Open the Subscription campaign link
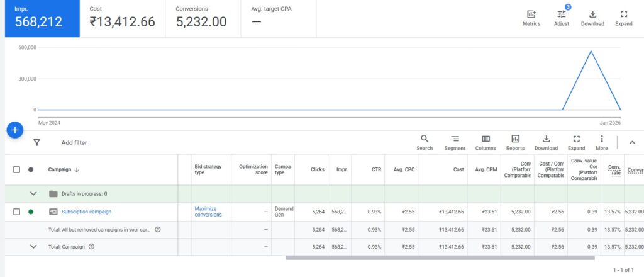 pos(86,212)
